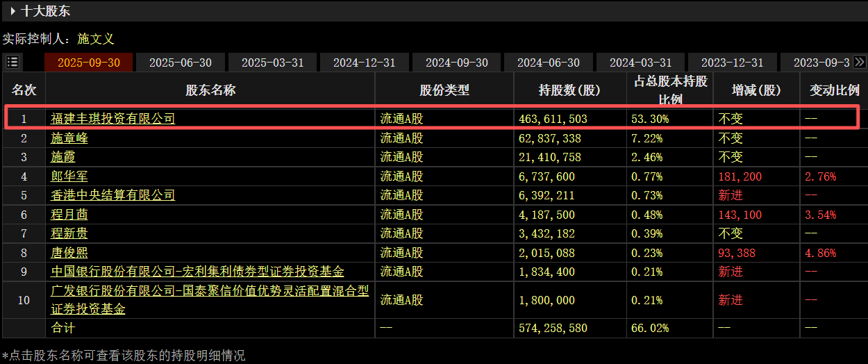Select the 3.54% change ratio
Viewport: 868px width, 364px height.
821,215
